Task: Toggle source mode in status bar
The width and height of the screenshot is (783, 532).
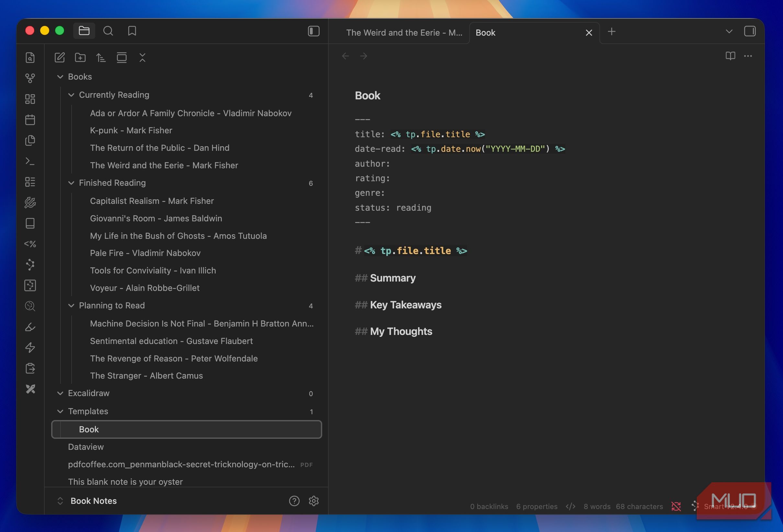Action: point(570,506)
